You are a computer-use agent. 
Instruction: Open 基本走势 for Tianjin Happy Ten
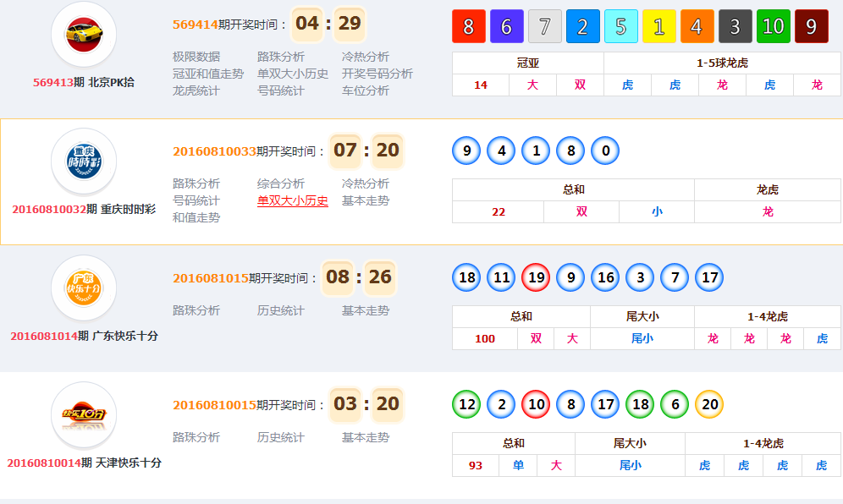tap(365, 437)
